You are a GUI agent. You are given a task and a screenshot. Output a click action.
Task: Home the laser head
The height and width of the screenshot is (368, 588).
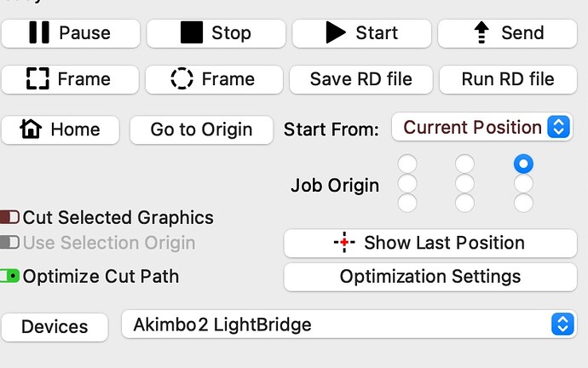pyautogui.click(x=60, y=129)
